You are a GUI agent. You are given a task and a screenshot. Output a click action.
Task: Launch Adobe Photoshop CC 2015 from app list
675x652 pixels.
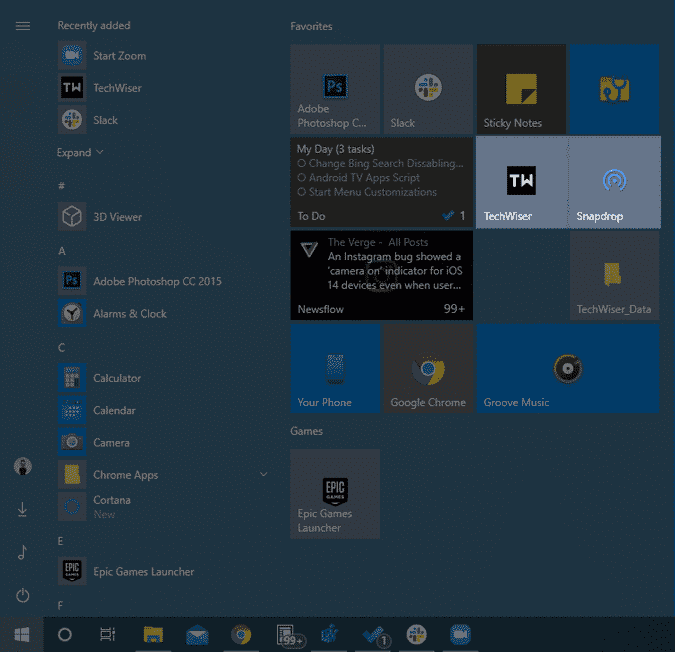163,281
